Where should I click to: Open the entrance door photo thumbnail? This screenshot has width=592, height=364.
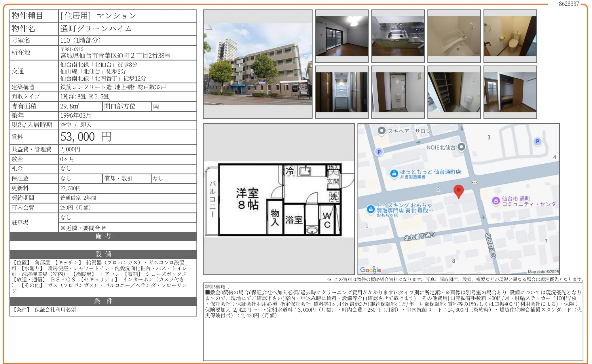398,92
